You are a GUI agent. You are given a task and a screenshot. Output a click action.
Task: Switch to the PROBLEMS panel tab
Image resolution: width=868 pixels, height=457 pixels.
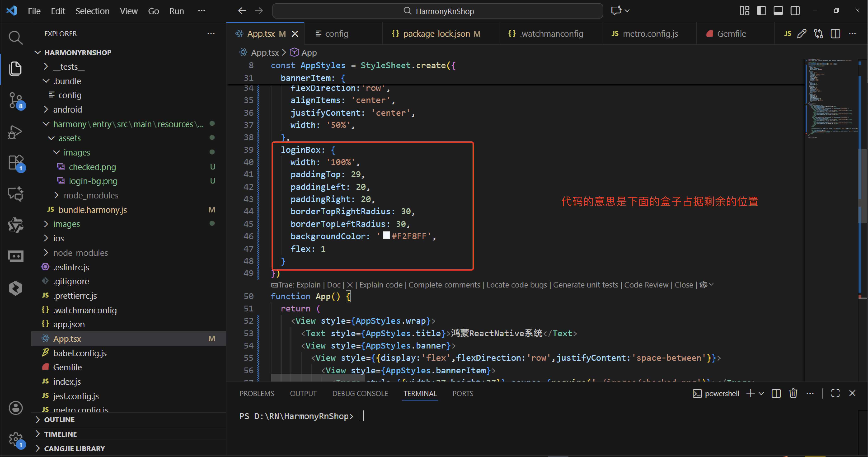coord(256,393)
